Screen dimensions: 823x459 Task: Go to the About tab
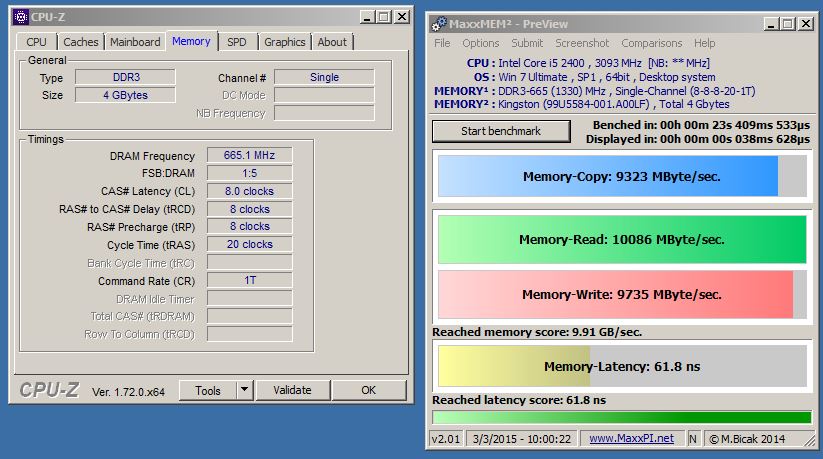point(332,42)
